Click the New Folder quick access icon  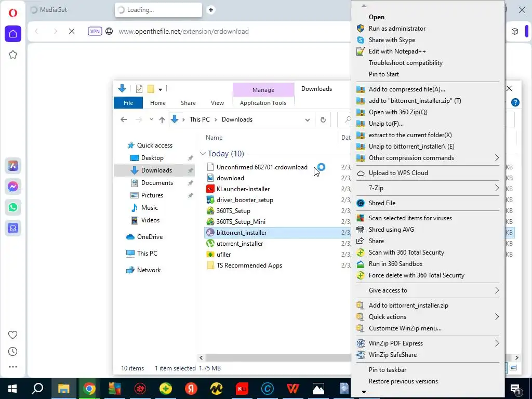pos(151,89)
